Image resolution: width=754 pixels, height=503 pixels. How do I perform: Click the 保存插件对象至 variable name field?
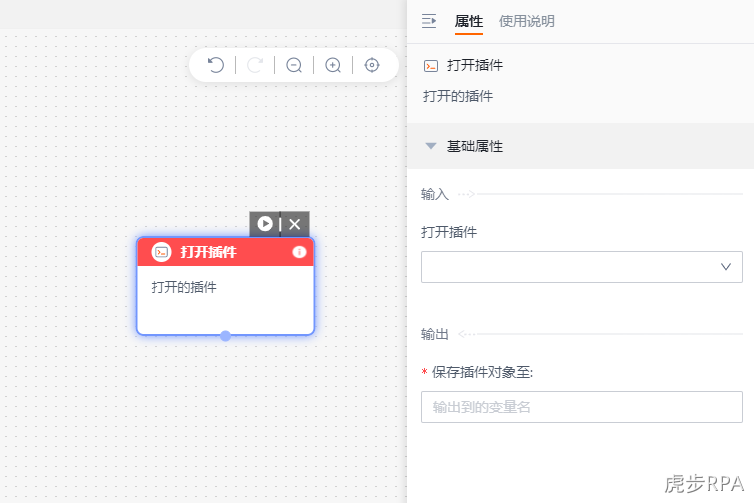click(582, 407)
